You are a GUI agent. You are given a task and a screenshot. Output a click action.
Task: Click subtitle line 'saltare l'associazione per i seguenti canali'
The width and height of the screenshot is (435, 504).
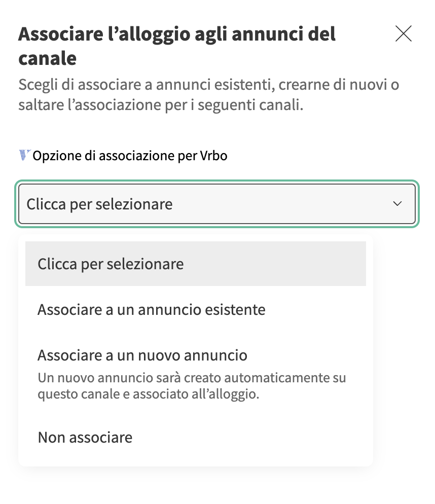point(161,106)
